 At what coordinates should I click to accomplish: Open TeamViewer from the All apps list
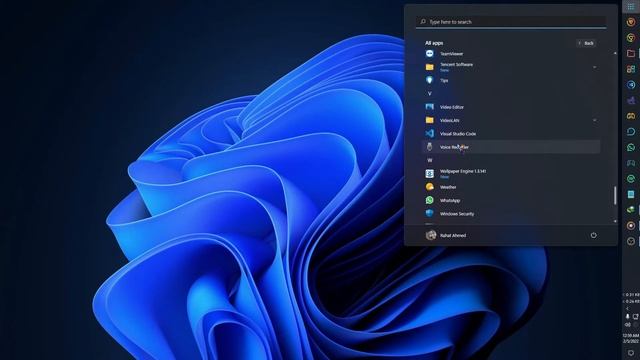(x=510, y=53)
